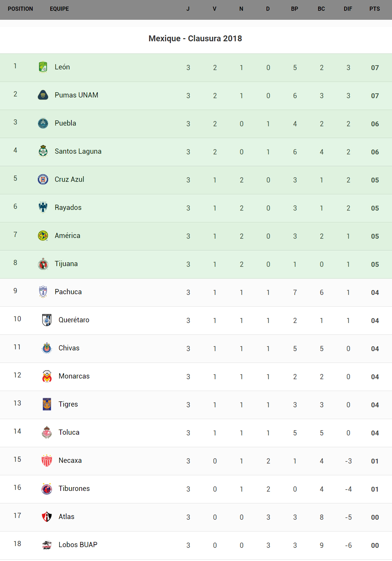The width and height of the screenshot is (392, 561).
Task: Select the Pachuca row in standings
Action: 196,292
